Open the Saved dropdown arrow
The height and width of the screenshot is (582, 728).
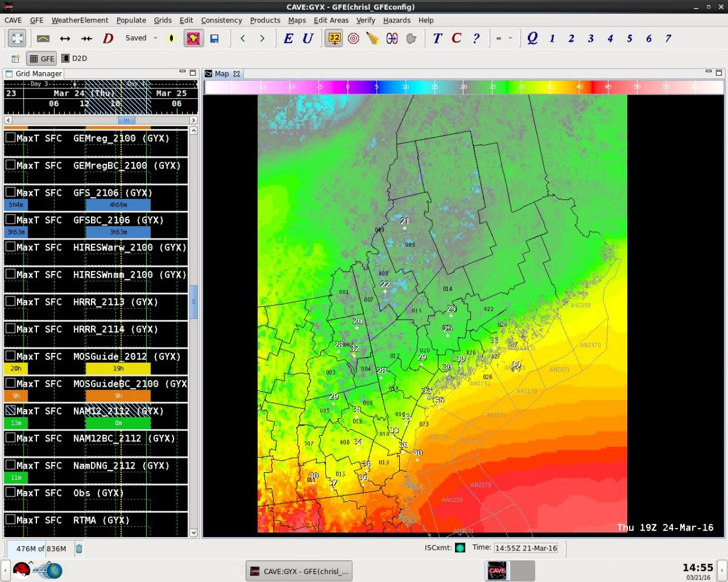155,38
